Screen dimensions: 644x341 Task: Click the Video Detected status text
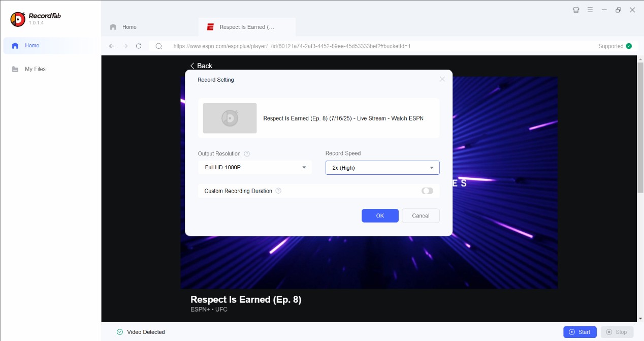(145, 332)
